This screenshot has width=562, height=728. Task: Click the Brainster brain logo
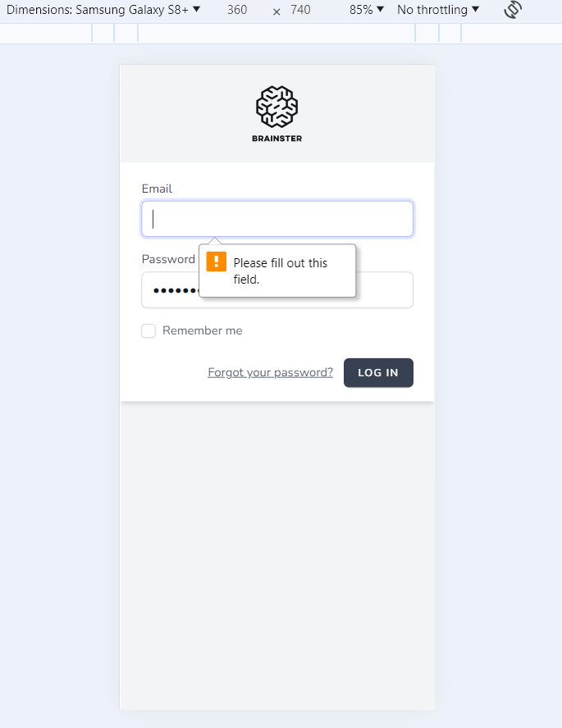[276, 107]
